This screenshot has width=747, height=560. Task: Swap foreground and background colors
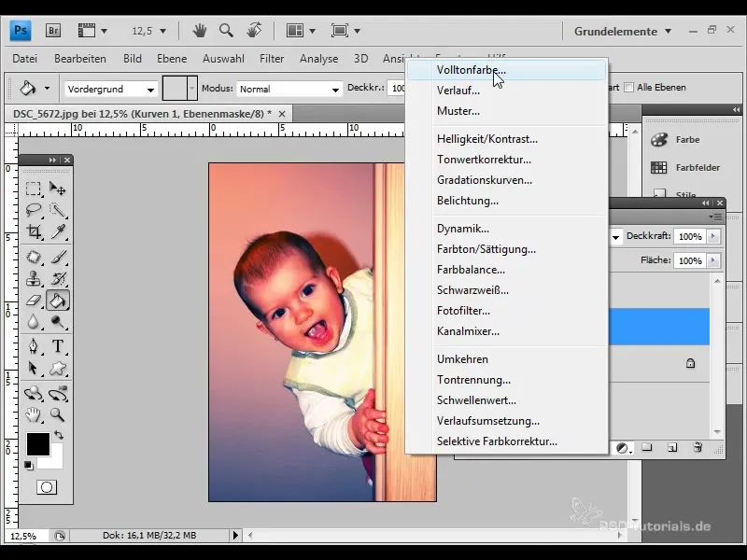(x=59, y=434)
